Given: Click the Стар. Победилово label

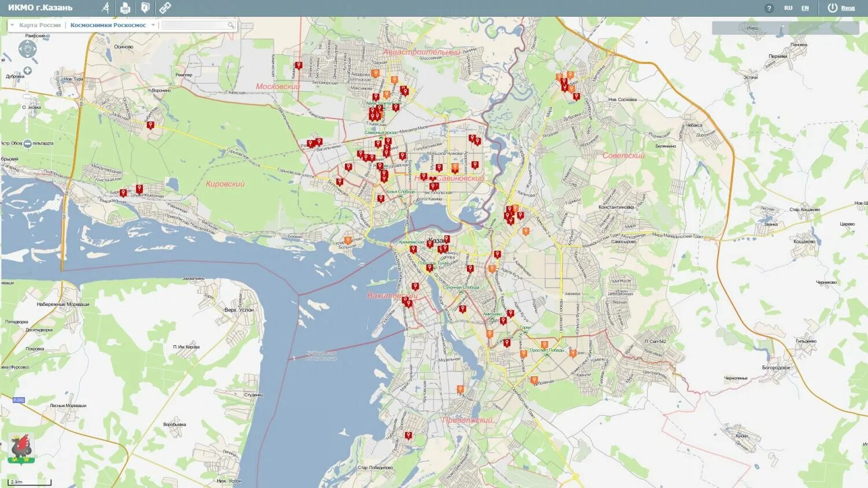Looking at the screenshot, I should point(375,468).
